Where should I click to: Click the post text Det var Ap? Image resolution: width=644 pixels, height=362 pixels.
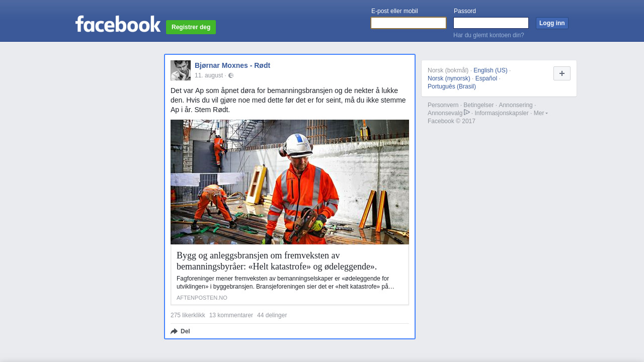[x=289, y=100]
